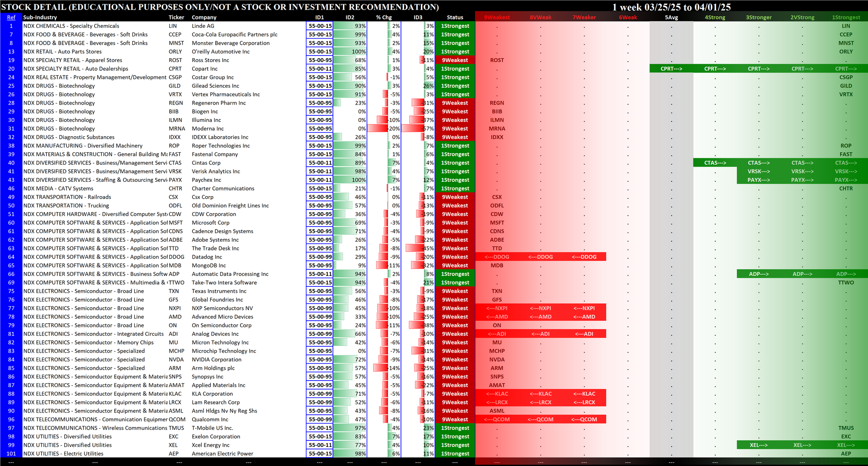Click the ID2 column header
This screenshot has height=466, width=868.
tap(350, 17)
